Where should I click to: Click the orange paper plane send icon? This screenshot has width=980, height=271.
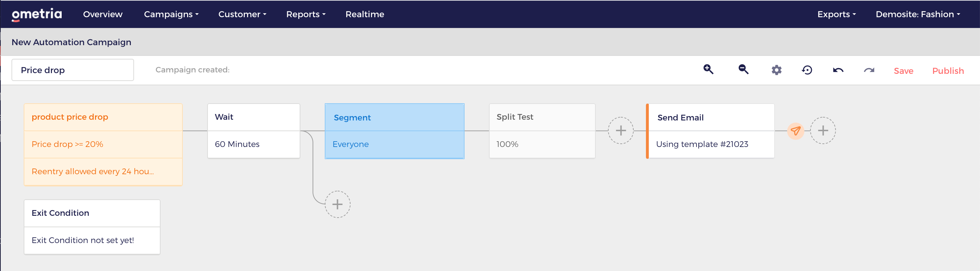click(795, 131)
